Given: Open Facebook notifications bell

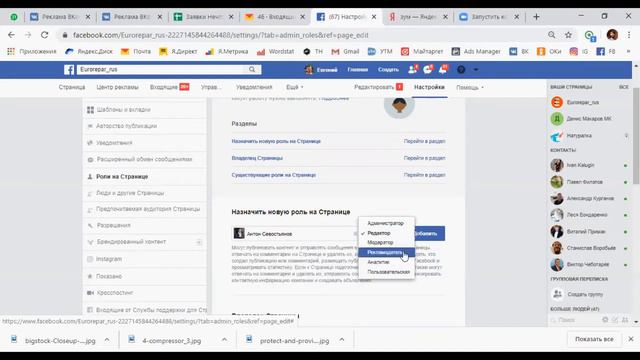Looking at the screenshot, I should (443, 69).
